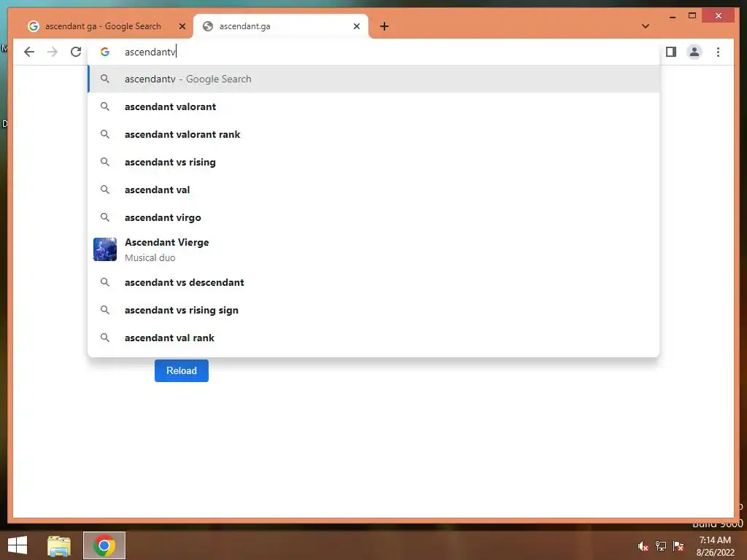Expand the tab search chevron

[646, 26]
